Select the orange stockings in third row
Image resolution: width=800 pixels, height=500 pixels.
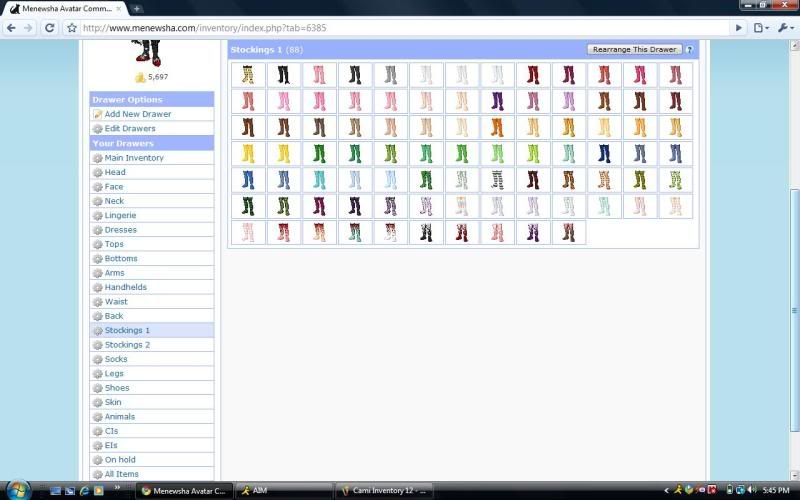click(x=497, y=128)
